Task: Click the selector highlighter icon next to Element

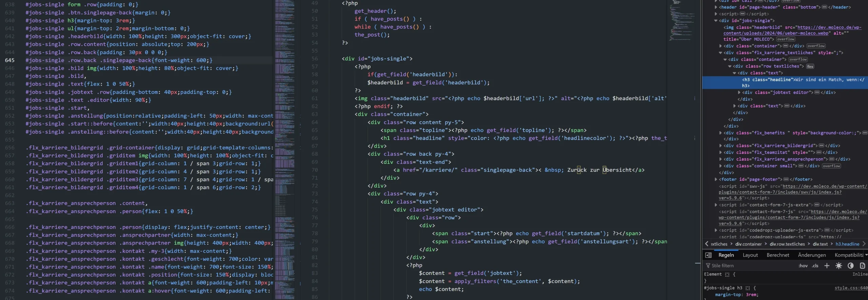Action: click(x=727, y=275)
